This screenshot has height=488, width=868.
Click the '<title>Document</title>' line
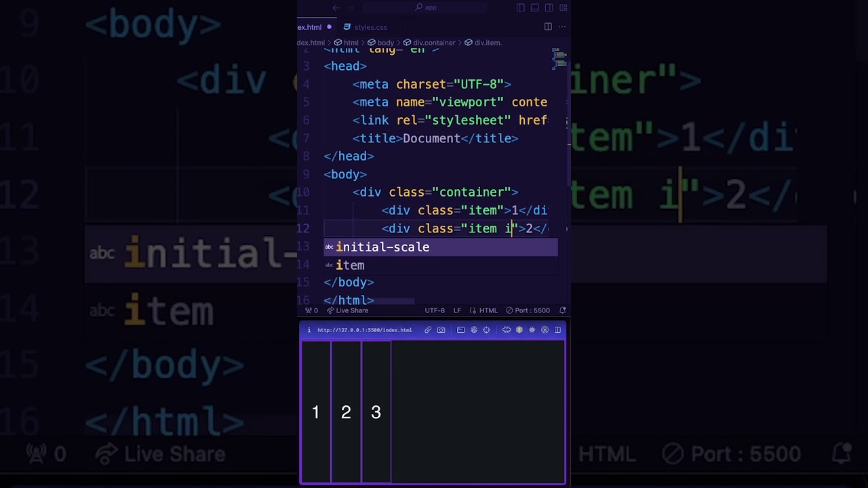(435, 138)
